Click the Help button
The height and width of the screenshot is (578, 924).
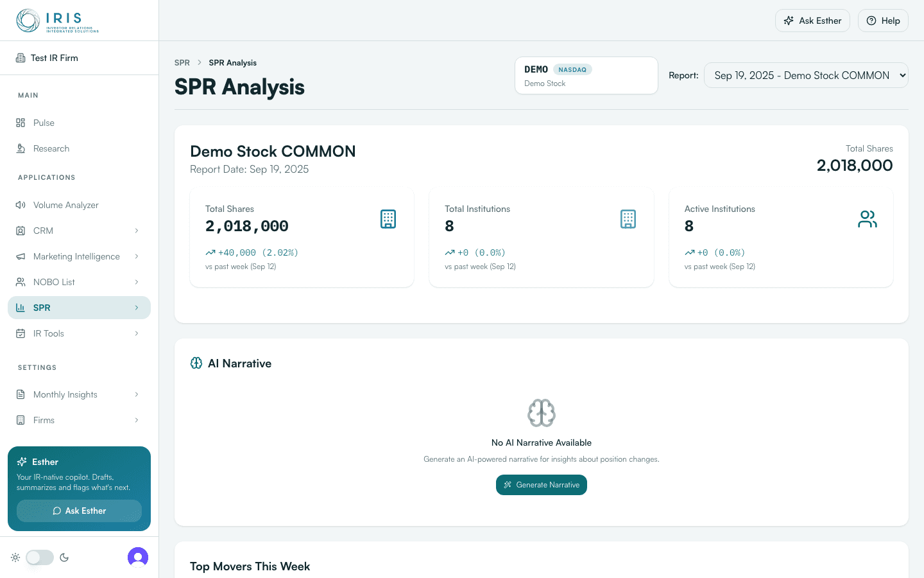click(x=883, y=21)
